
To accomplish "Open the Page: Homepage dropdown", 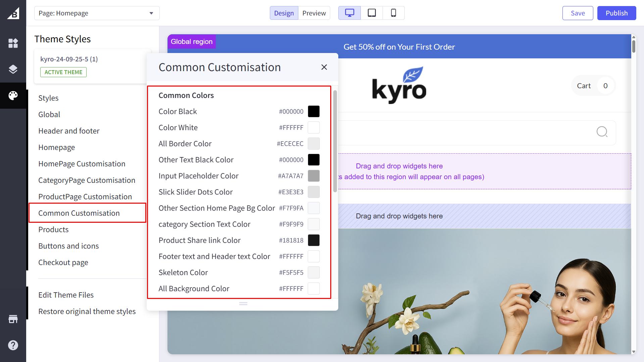I will pyautogui.click(x=97, y=13).
